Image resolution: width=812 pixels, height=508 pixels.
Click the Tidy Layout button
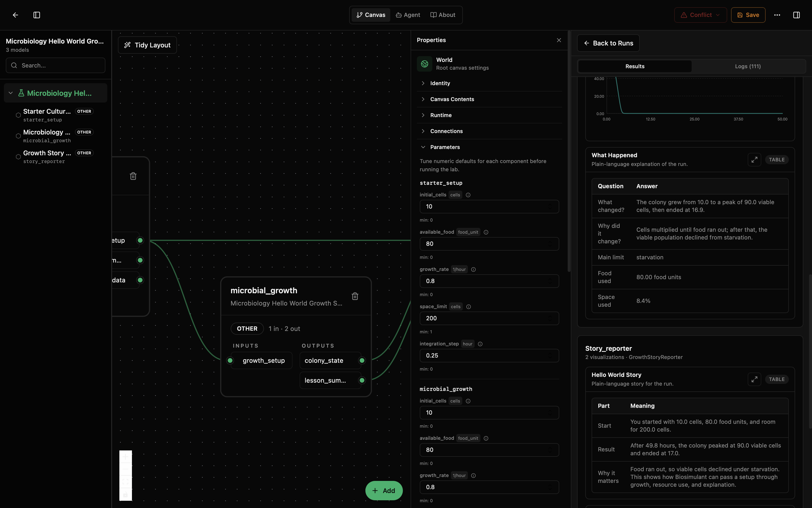[x=147, y=45]
